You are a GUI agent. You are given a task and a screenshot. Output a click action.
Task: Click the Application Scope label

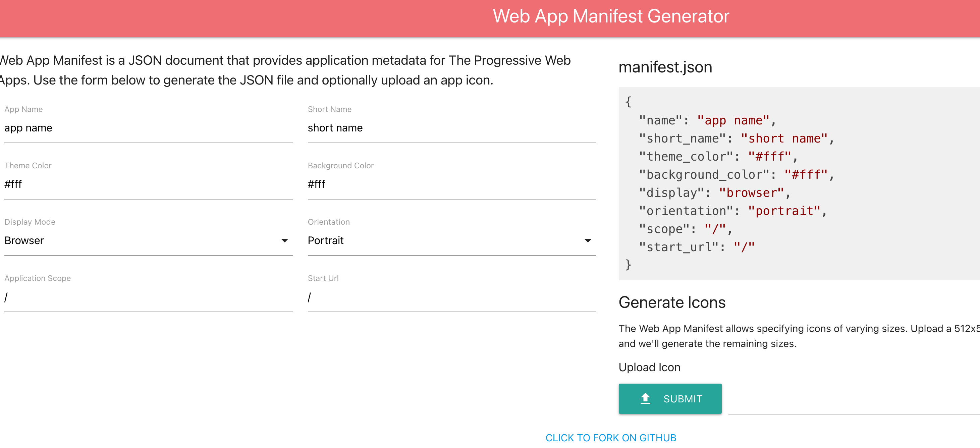click(x=37, y=278)
